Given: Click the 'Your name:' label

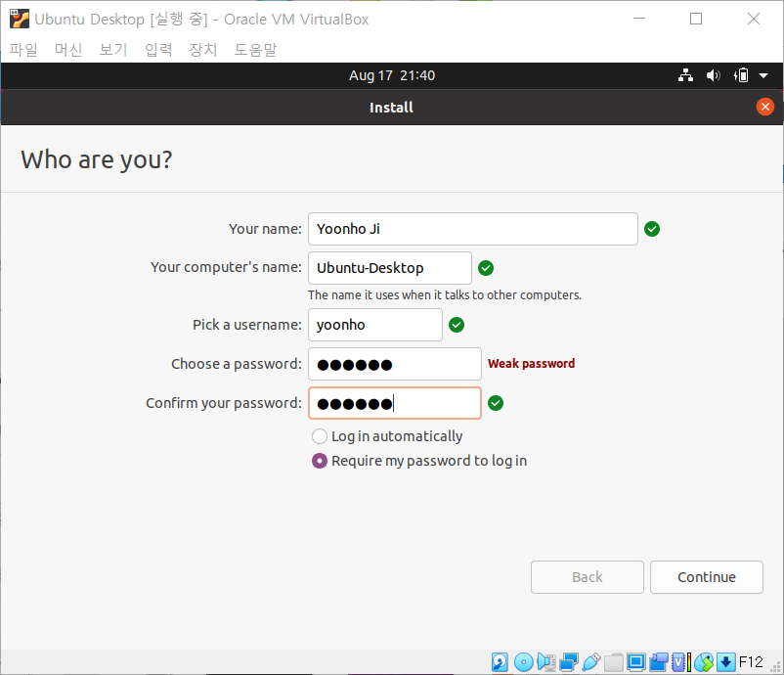Looking at the screenshot, I should 265,229.
